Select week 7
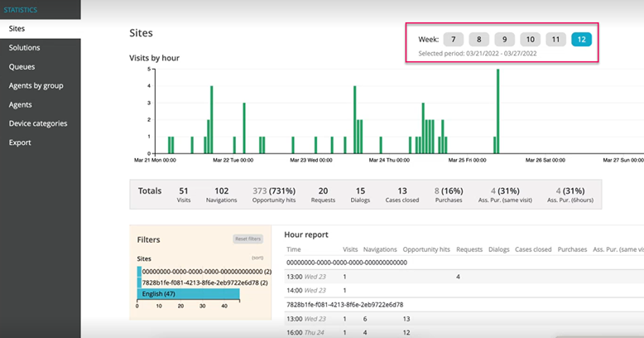 (x=453, y=39)
